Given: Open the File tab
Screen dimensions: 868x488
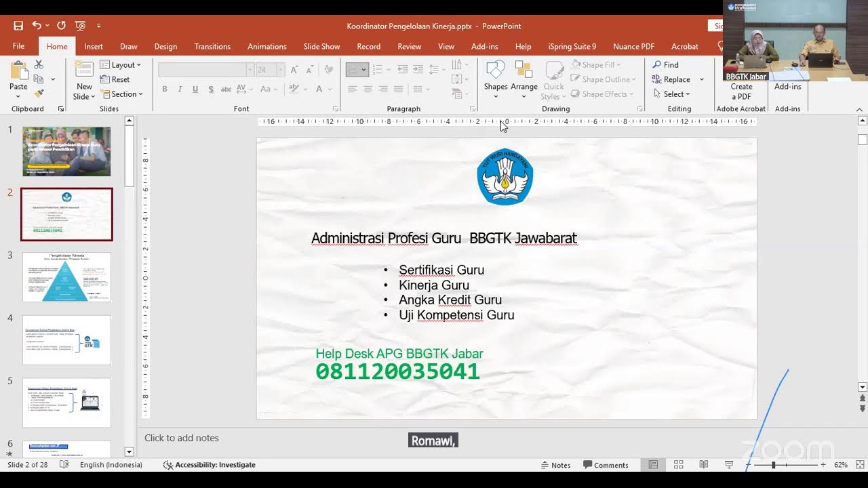Looking at the screenshot, I should pyautogui.click(x=18, y=46).
